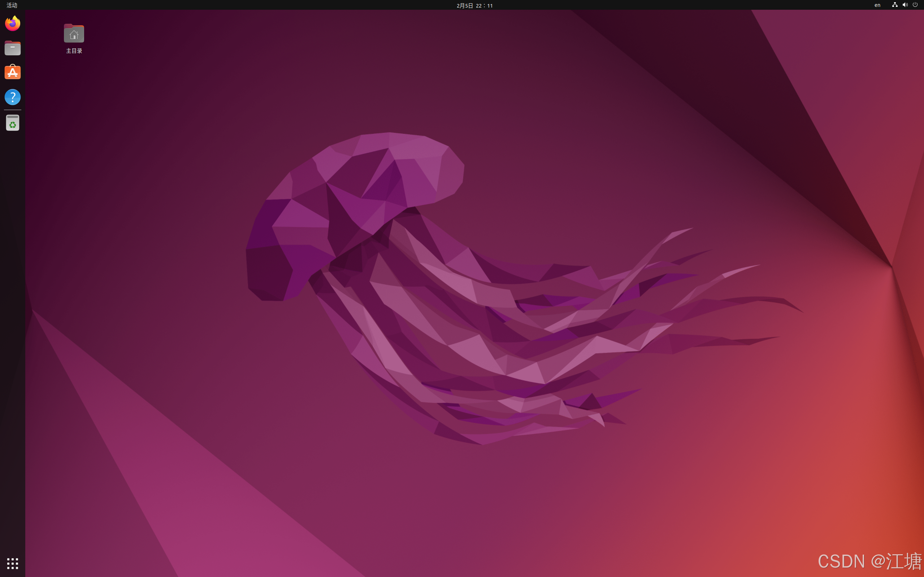Click the dock separator above Trash

(x=13, y=110)
